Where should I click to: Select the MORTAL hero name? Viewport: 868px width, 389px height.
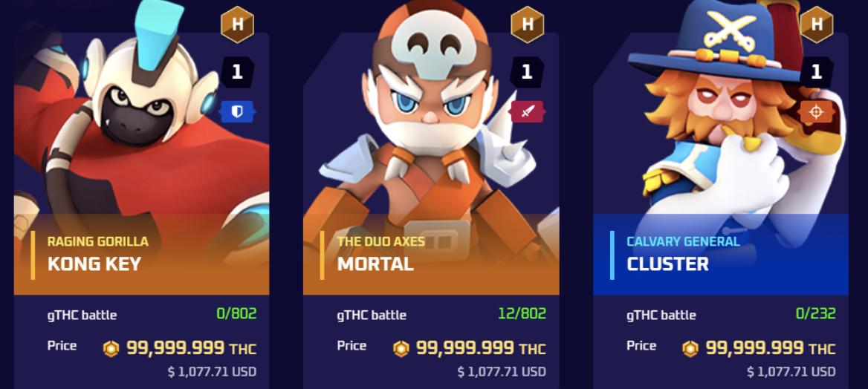pos(375,264)
